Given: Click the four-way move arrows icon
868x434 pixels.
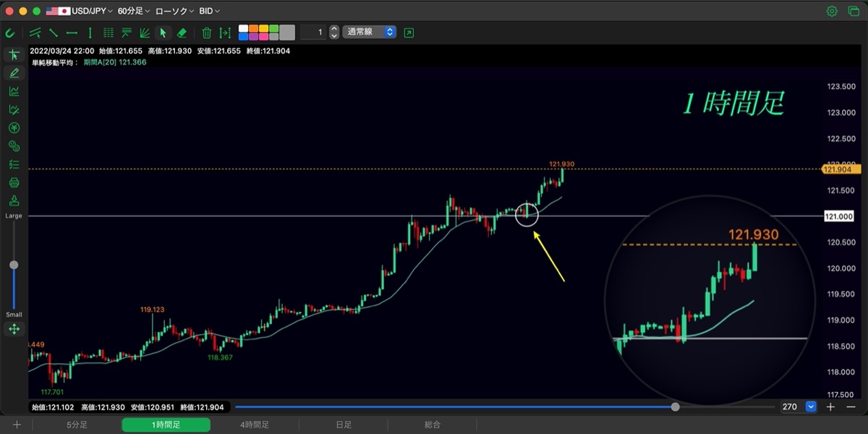Looking at the screenshot, I should click(14, 329).
